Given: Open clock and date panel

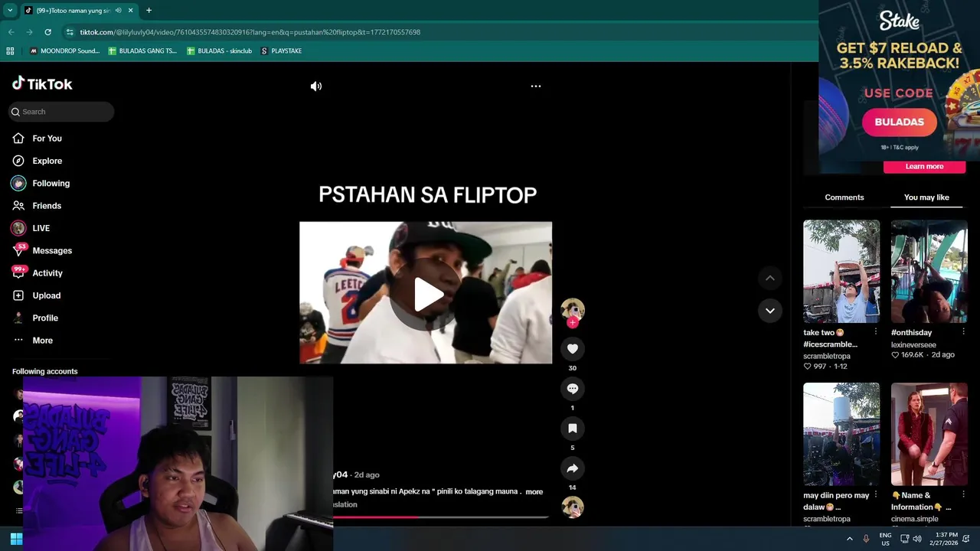Looking at the screenshot, I should (x=943, y=539).
